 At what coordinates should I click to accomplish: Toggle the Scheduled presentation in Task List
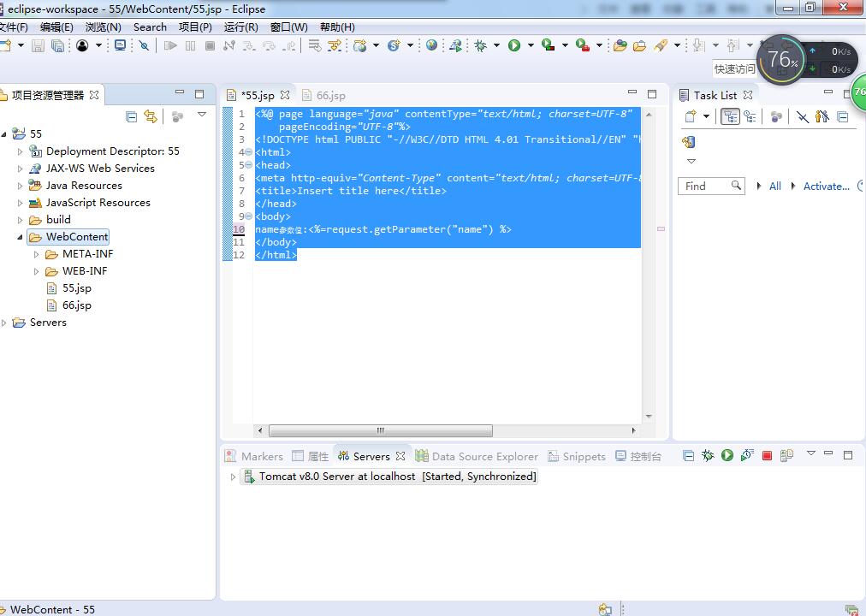[x=750, y=116]
